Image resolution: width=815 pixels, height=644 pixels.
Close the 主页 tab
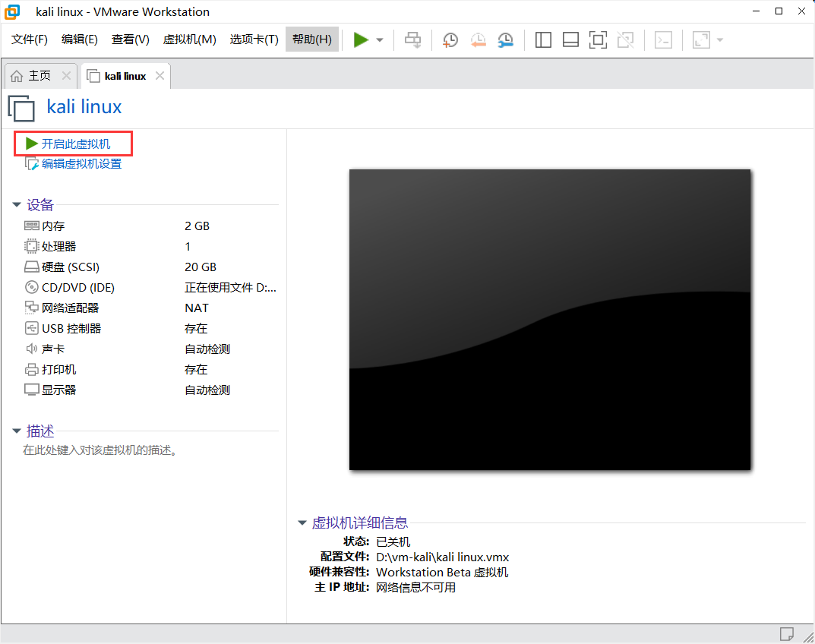[x=66, y=76]
